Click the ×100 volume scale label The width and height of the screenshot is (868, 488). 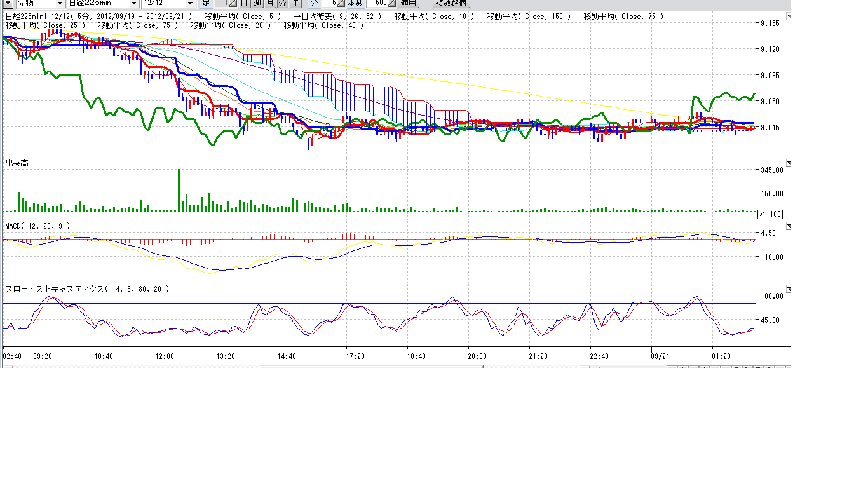770,214
